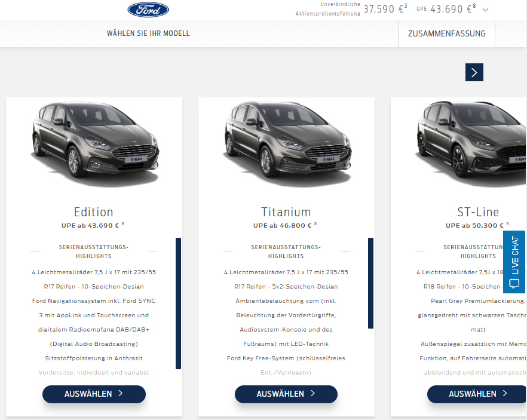Screen dimensions: 527x420
Task: Select the ST-Line car image
Action: (471, 144)
